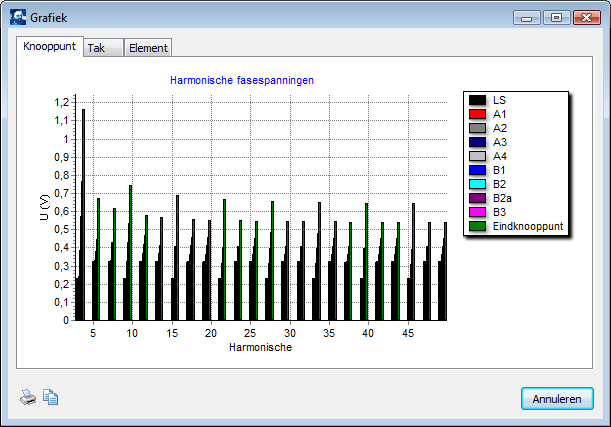Pick the dark blue A3 legend entry
The height and width of the screenshot is (427, 611).
[x=478, y=143]
